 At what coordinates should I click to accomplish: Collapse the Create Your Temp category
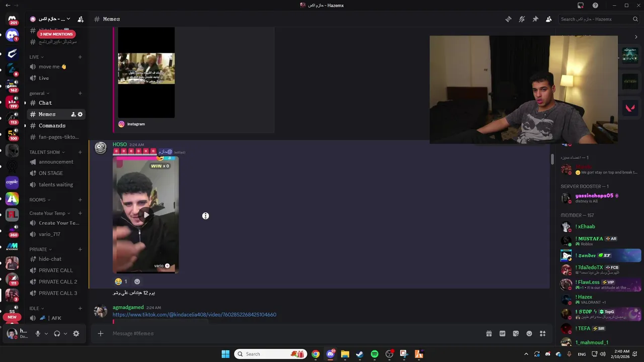point(50,213)
